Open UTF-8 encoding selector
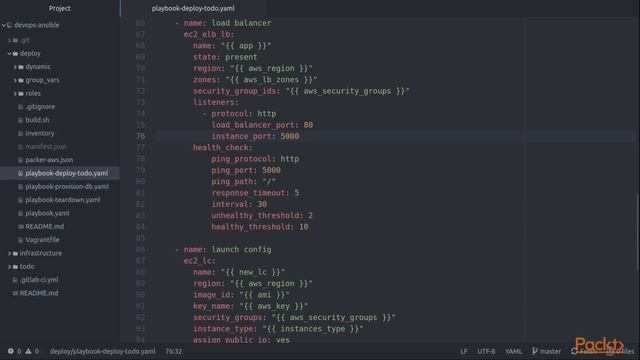The height and width of the screenshot is (360, 640). [x=486, y=351]
